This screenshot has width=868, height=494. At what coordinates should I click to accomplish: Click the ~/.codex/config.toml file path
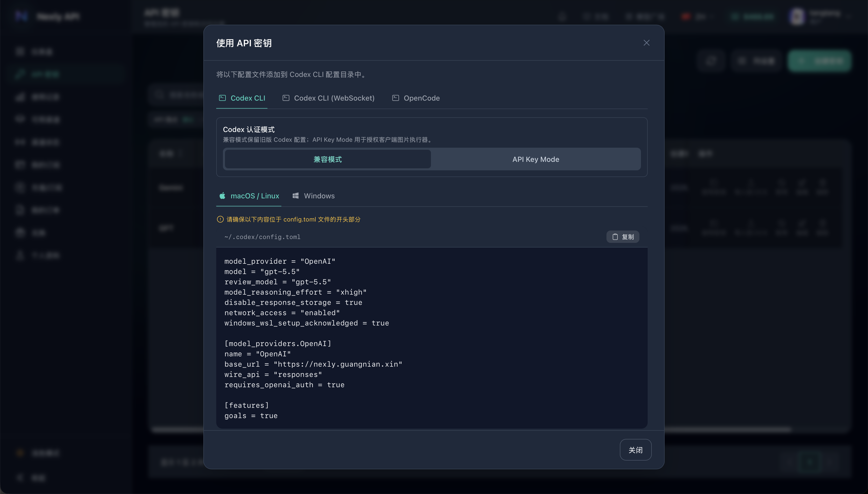tap(262, 237)
